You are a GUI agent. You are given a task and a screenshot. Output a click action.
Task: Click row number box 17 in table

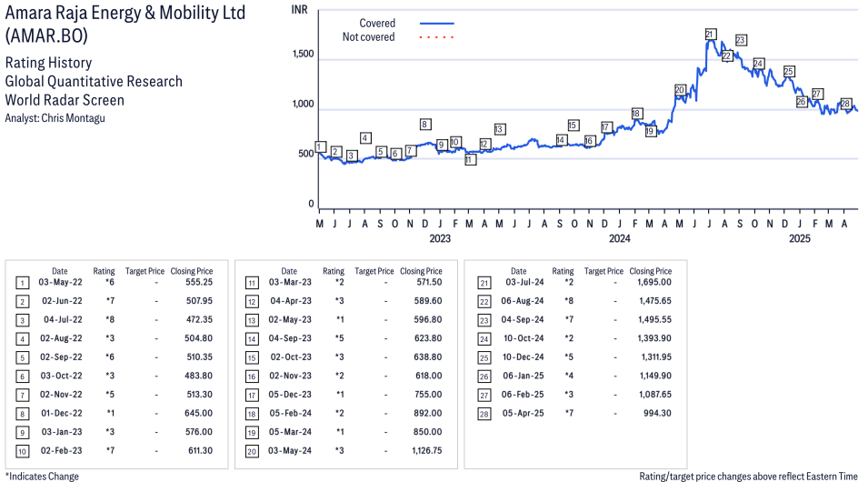coord(252,395)
